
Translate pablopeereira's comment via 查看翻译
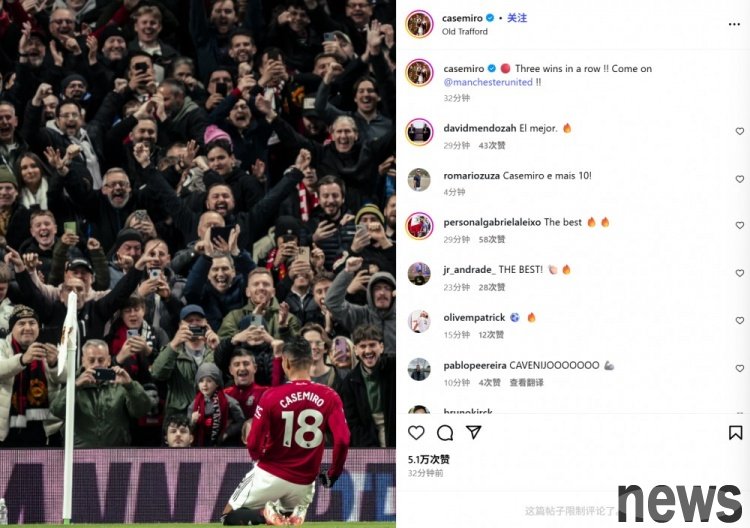pos(526,383)
